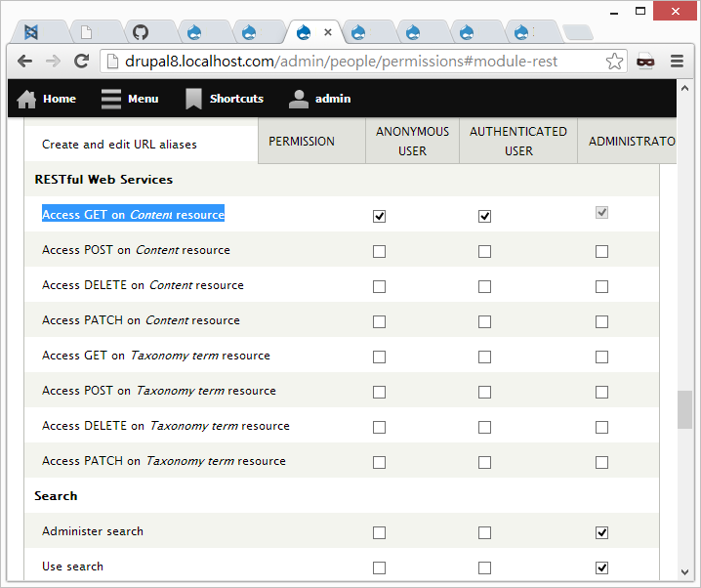This screenshot has height=588, width=701.
Task: Open the Shortcuts bookmark in the toolbar
Action: (225, 99)
